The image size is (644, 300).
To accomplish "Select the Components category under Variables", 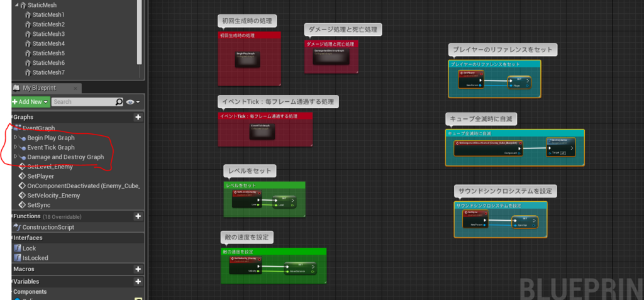I will pyautogui.click(x=30, y=292).
